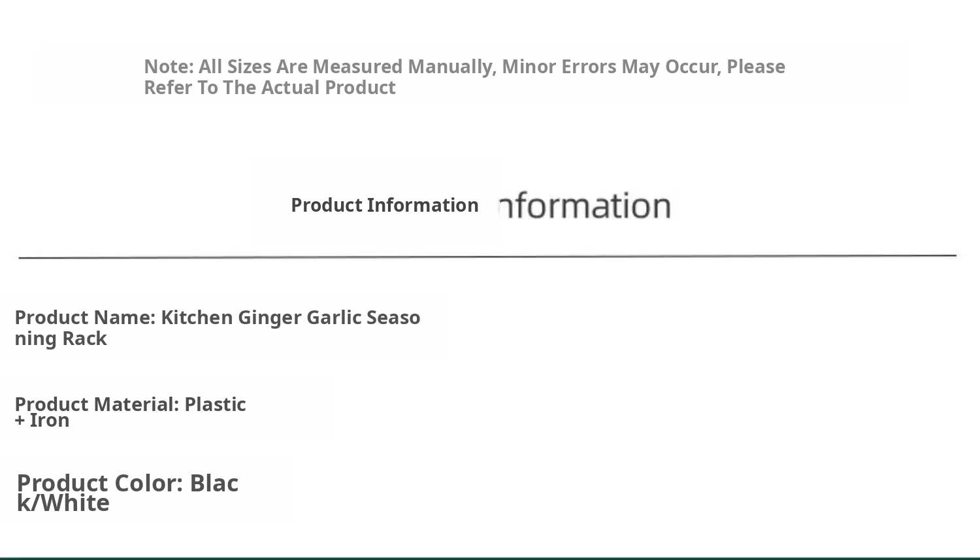
Task: Click the 'Product Color: Blac' line
Action: tap(127, 483)
